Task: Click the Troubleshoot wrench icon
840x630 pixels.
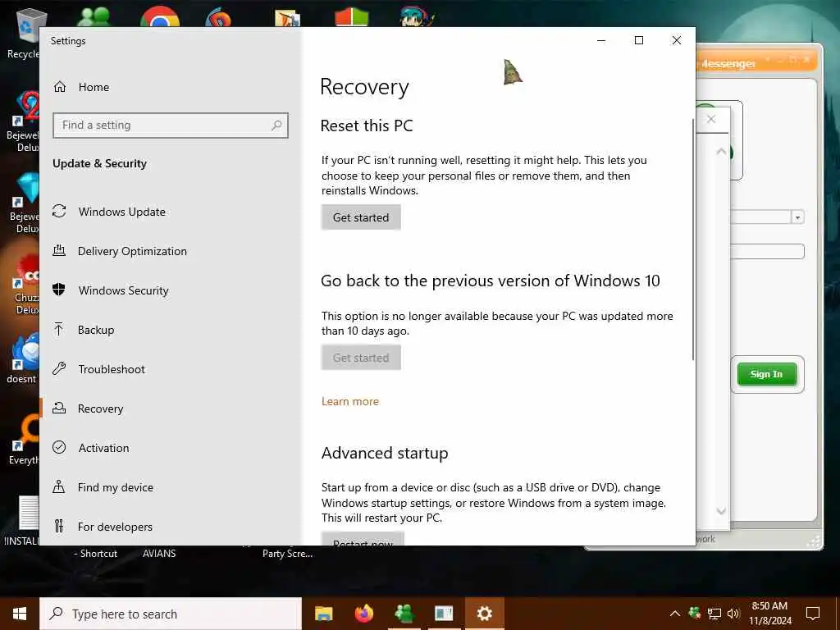Action: pyautogui.click(x=59, y=368)
